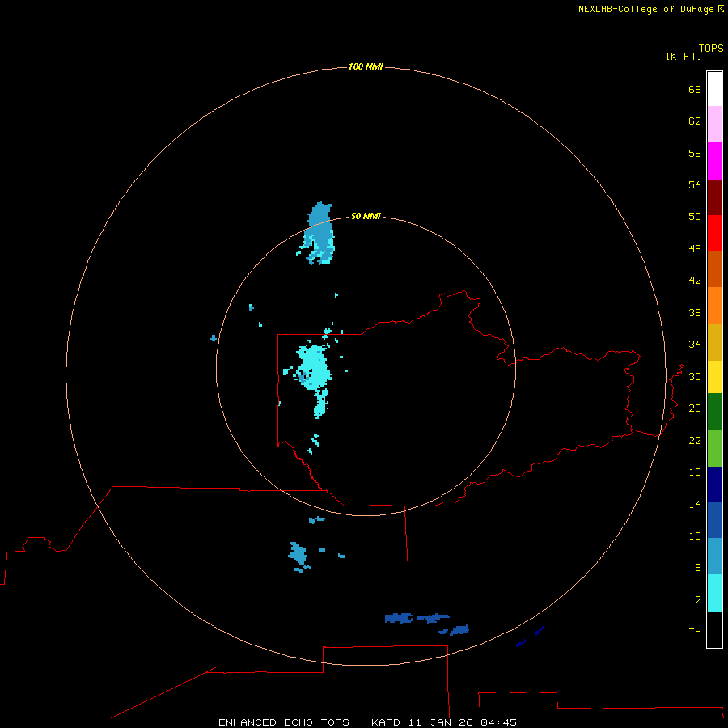Click the dark green 30 kft legend swatch
This screenshot has height=728, width=728.
714,412
